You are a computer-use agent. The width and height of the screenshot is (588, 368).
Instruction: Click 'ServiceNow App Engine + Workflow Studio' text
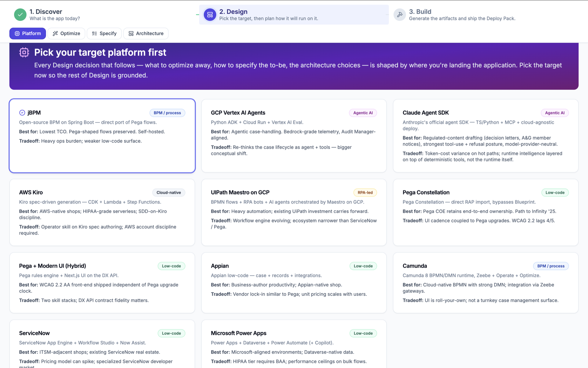tap(83, 343)
